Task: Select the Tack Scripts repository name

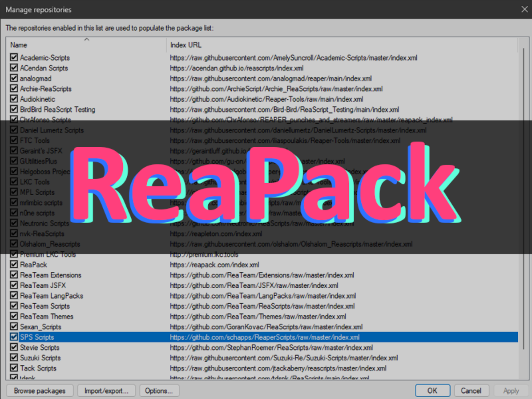Action: 38,368
